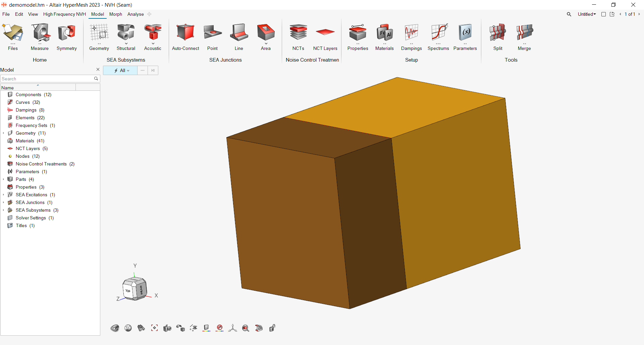This screenshot has width=644, height=345.
Task: Click the Split tool icon
Action: (497, 33)
